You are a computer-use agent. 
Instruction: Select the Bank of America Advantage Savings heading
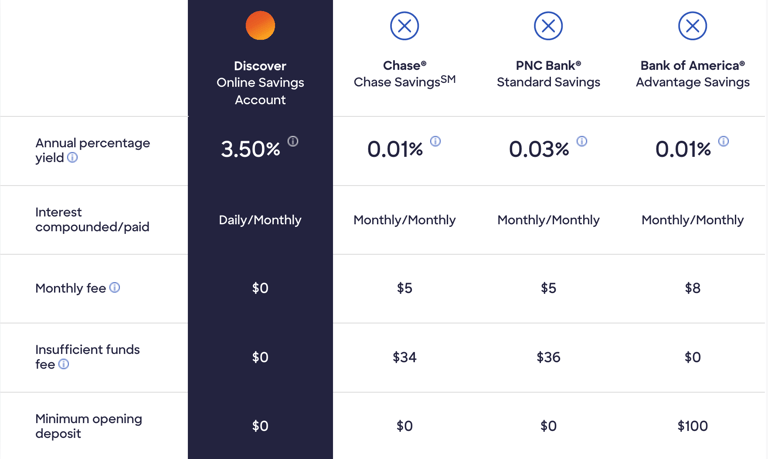pyautogui.click(x=693, y=74)
